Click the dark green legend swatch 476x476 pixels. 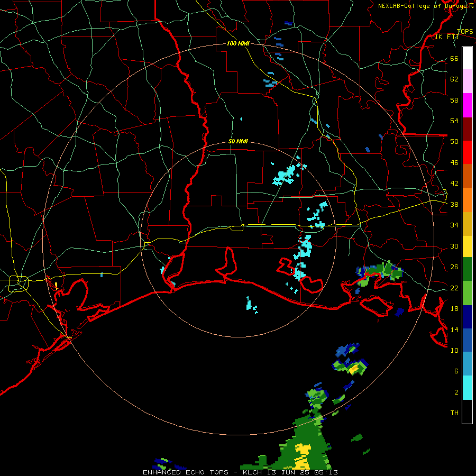point(467,269)
